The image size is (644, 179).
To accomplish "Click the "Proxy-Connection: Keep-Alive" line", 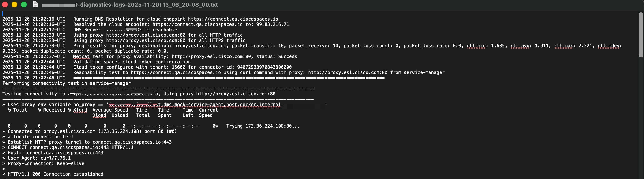I will (46, 164).
